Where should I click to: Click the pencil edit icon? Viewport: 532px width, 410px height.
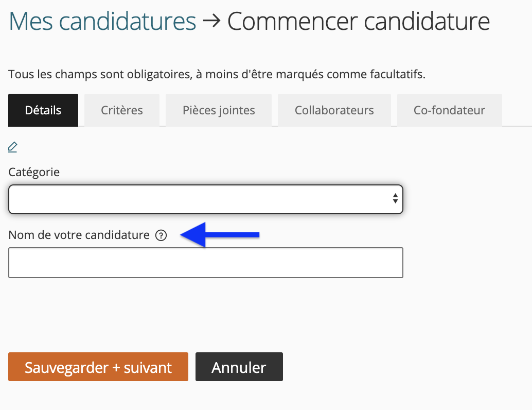point(12,147)
